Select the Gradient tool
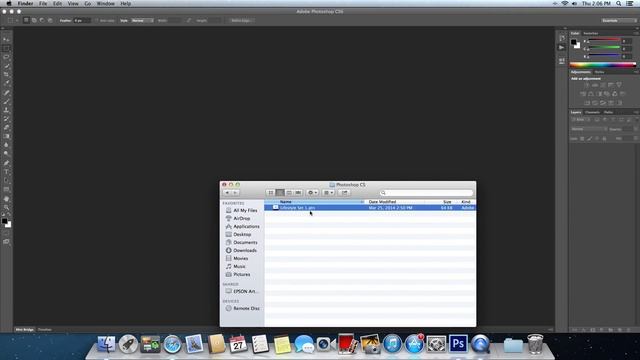Viewport: 640px width, 360px height. [6, 136]
